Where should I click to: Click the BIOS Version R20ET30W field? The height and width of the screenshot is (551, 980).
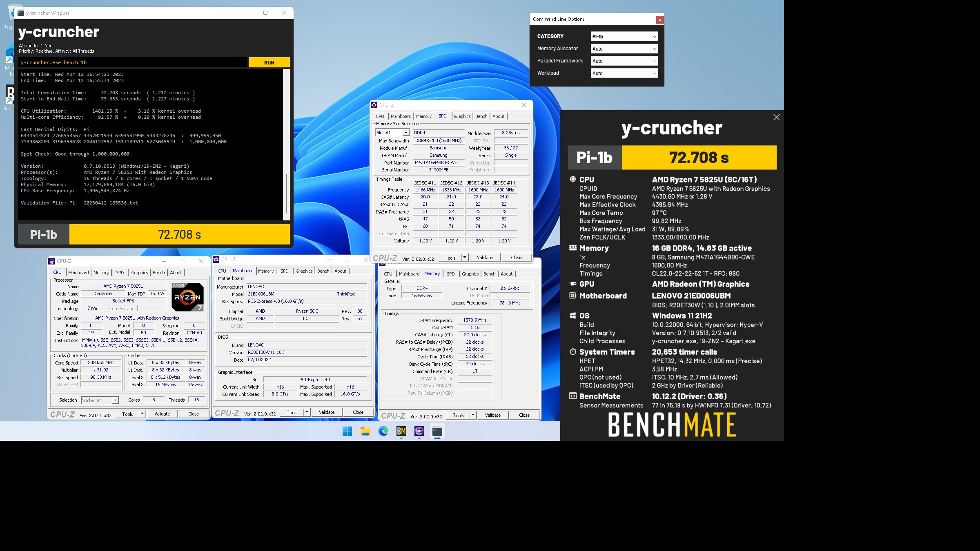pos(307,352)
